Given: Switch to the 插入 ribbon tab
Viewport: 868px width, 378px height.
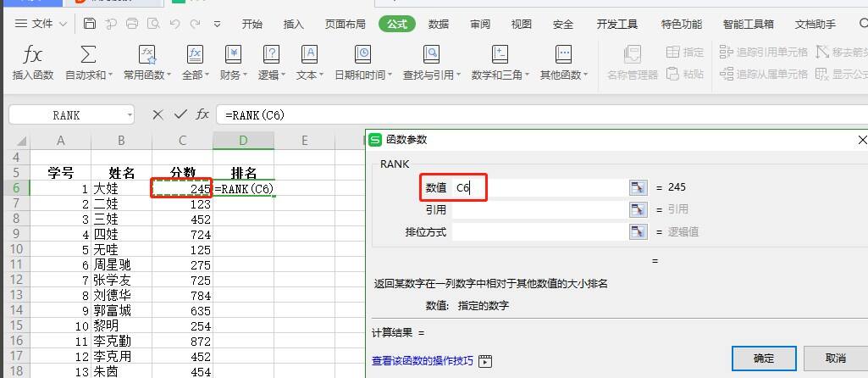Looking at the screenshot, I should (293, 24).
